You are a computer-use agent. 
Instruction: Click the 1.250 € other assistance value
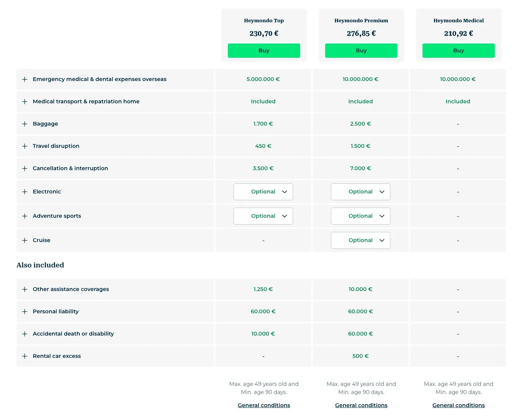[x=263, y=289]
